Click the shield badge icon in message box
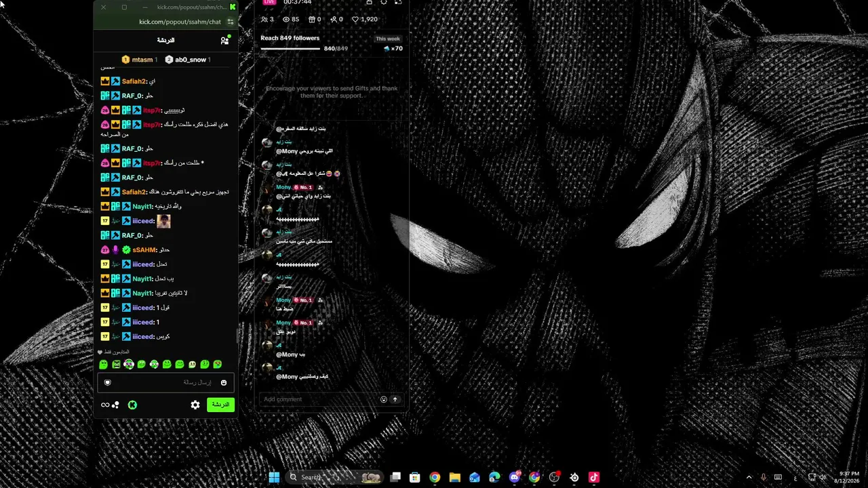Screen dimensions: 868x488 (107, 383)
